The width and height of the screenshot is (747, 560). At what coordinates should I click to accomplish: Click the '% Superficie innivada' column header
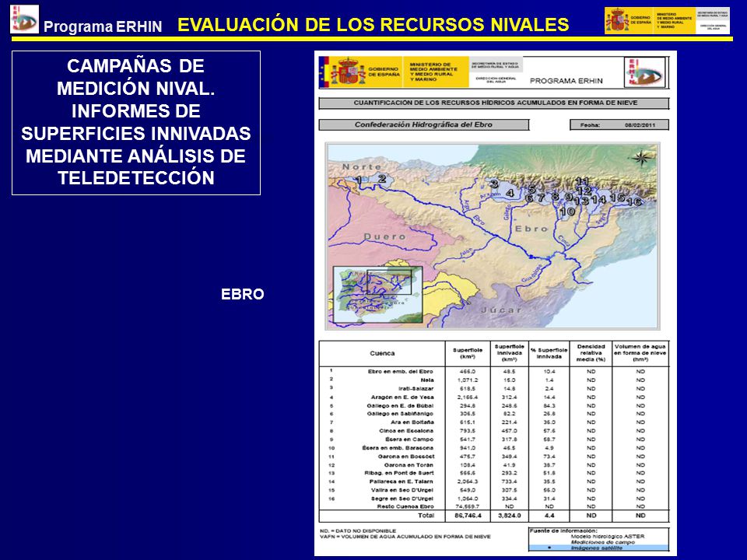coord(549,353)
